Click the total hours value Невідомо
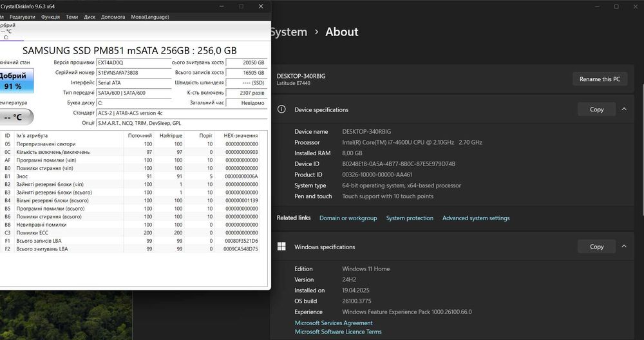 [247, 102]
